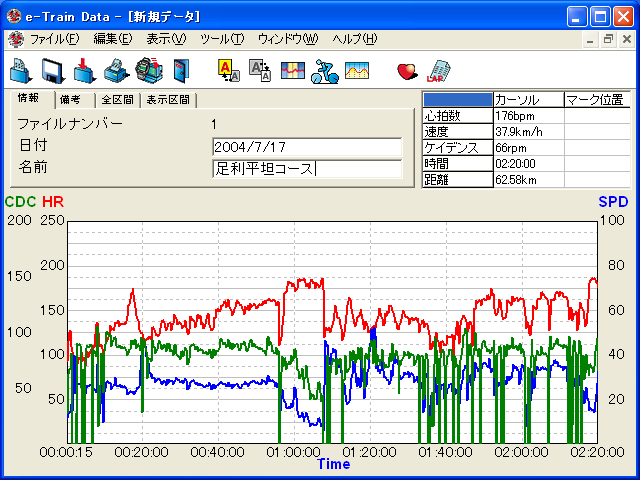This screenshot has height=480, width=640.
Task: Open the 編集(E) menu
Action: pyautogui.click(x=112, y=39)
